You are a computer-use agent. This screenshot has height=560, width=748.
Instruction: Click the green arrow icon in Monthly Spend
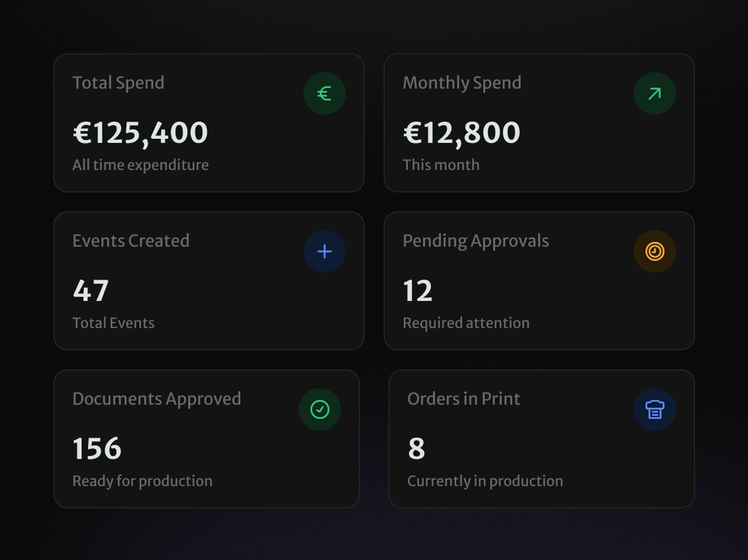coord(654,93)
